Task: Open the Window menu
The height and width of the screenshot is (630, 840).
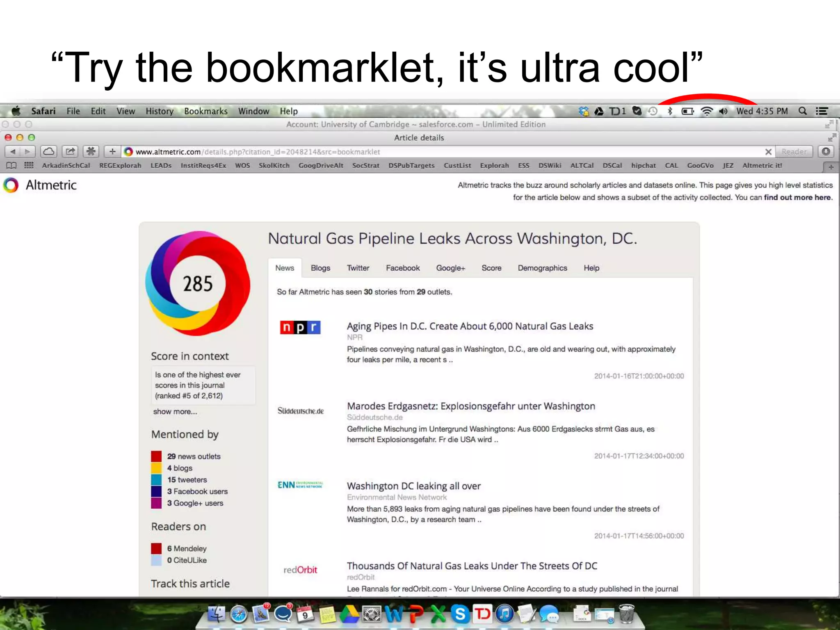Action: (254, 111)
